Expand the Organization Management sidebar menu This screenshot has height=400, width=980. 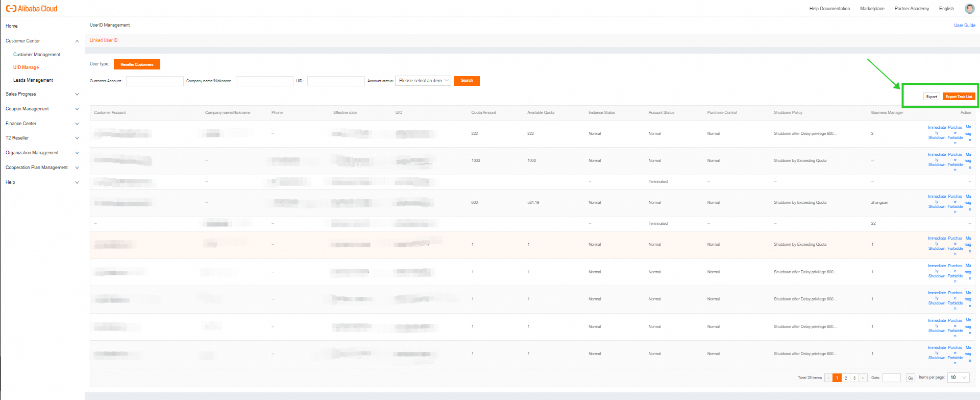(x=77, y=153)
